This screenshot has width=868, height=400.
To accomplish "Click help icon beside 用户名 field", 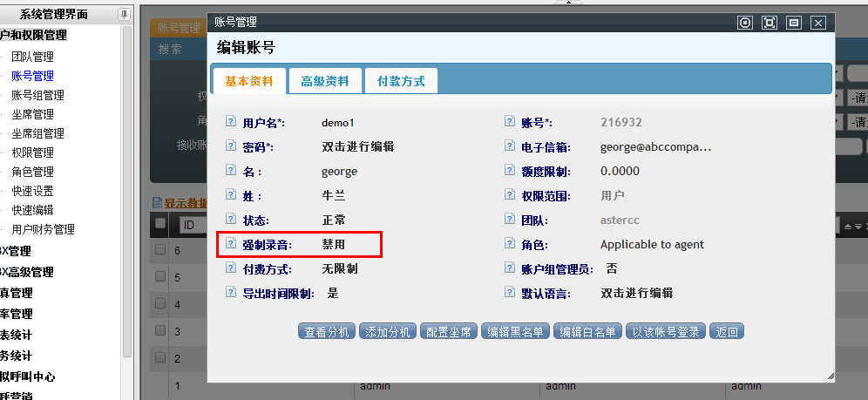I will [x=231, y=123].
